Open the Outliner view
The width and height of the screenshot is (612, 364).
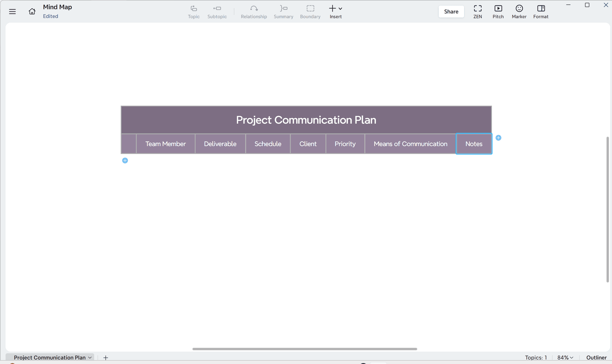tap(596, 357)
